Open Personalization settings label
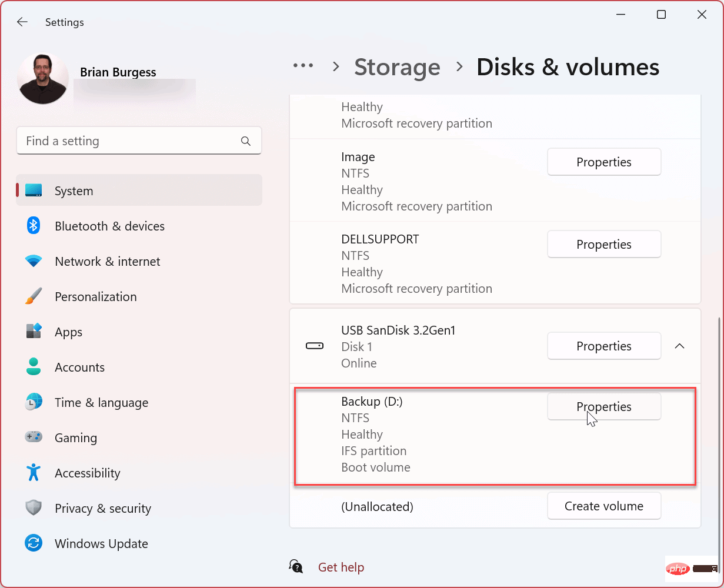 96,297
